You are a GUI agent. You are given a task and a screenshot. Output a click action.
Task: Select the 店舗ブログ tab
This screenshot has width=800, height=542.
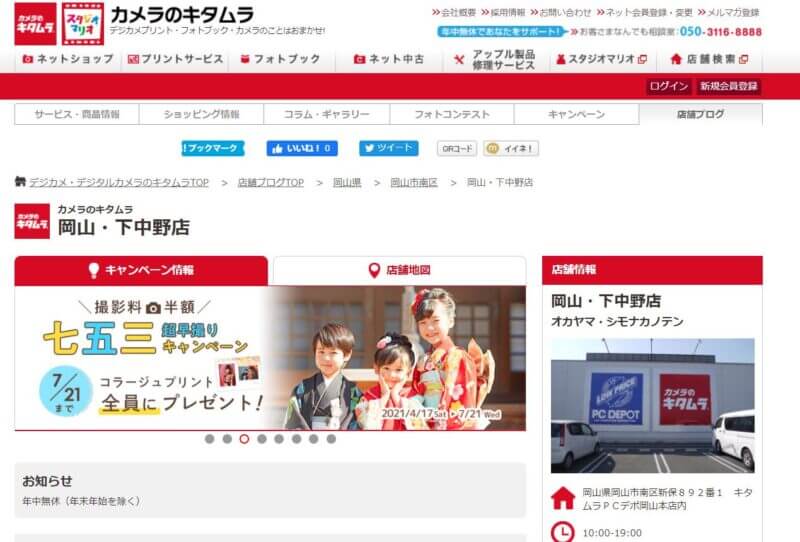point(701,114)
